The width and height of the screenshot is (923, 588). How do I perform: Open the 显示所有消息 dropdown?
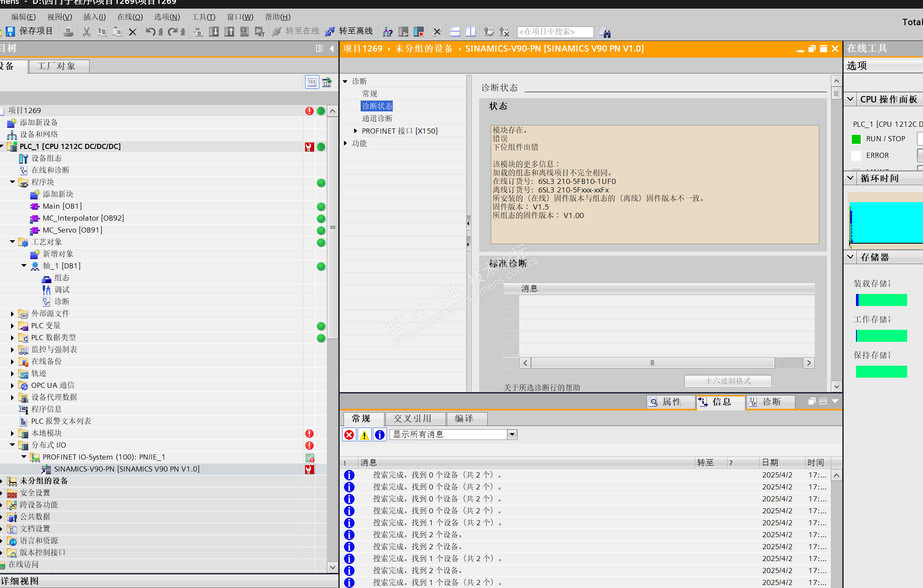pos(512,435)
